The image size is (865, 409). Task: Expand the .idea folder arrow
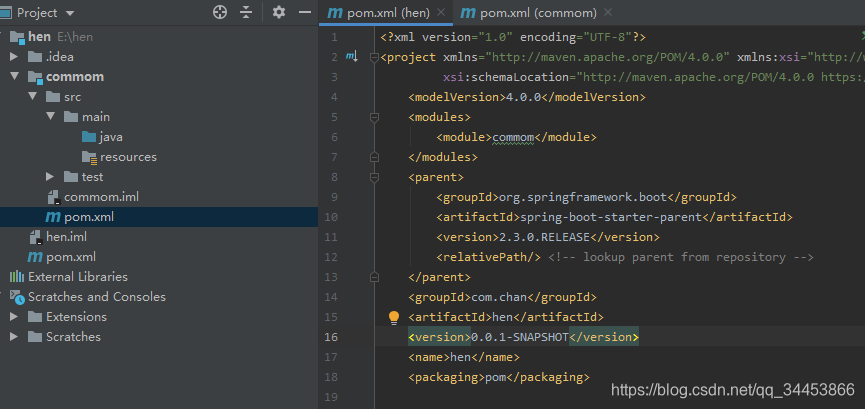(14, 57)
